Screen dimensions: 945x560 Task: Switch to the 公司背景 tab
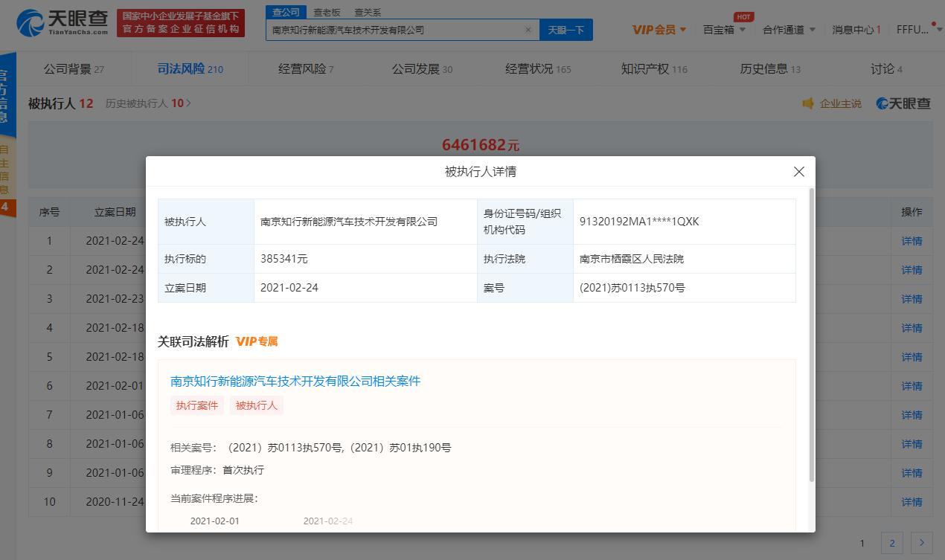click(74, 69)
